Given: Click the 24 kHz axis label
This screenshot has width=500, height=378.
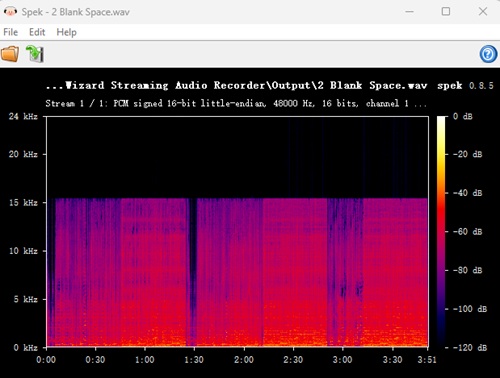Looking at the screenshot, I should click(x=23, y=116).
